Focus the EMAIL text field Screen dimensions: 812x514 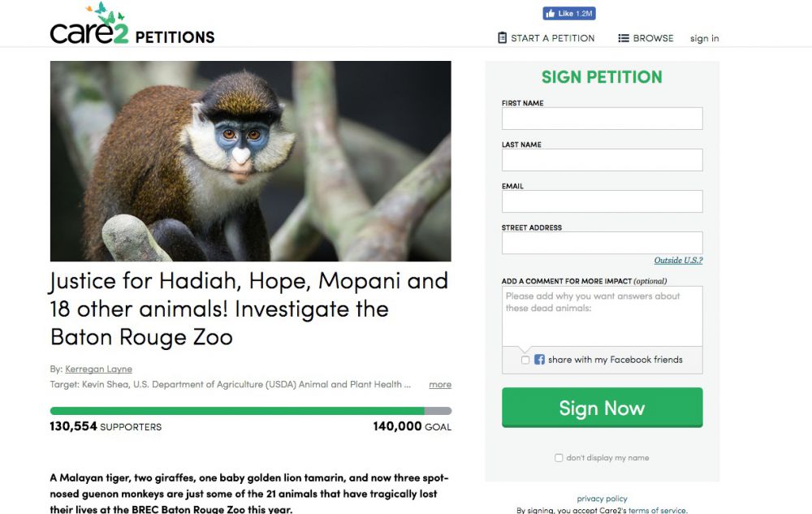click(602, 201)
